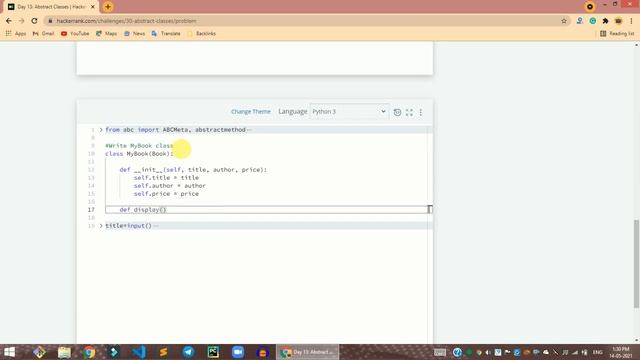640x360 pixels.
Task: Open the pinned Chrome icon in the taskbar
Action: [89, 352]
